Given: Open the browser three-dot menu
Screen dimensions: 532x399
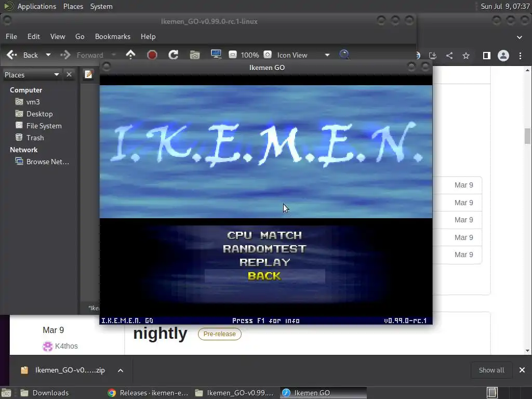Looking at the screenshot, I should [520, 55].
